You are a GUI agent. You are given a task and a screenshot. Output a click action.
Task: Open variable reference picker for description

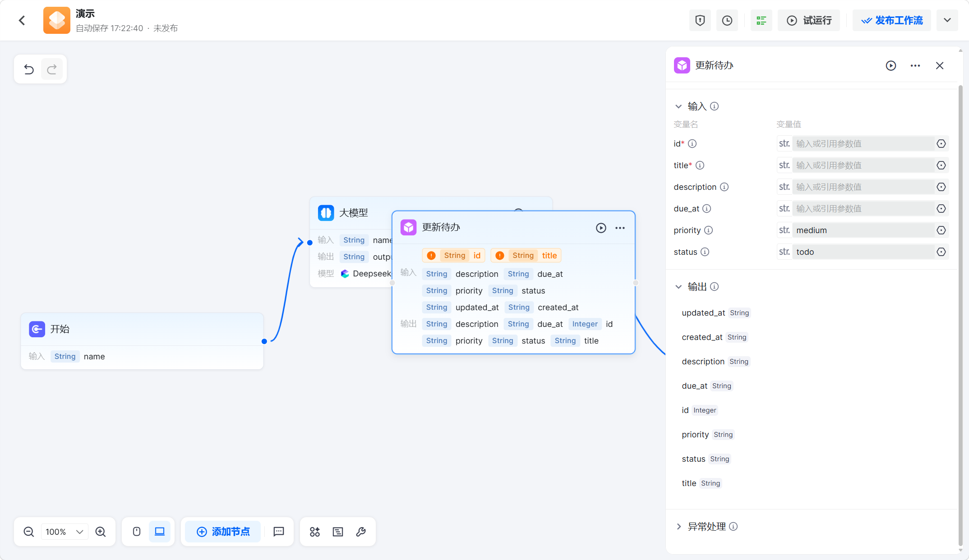(x=941, y=187)
